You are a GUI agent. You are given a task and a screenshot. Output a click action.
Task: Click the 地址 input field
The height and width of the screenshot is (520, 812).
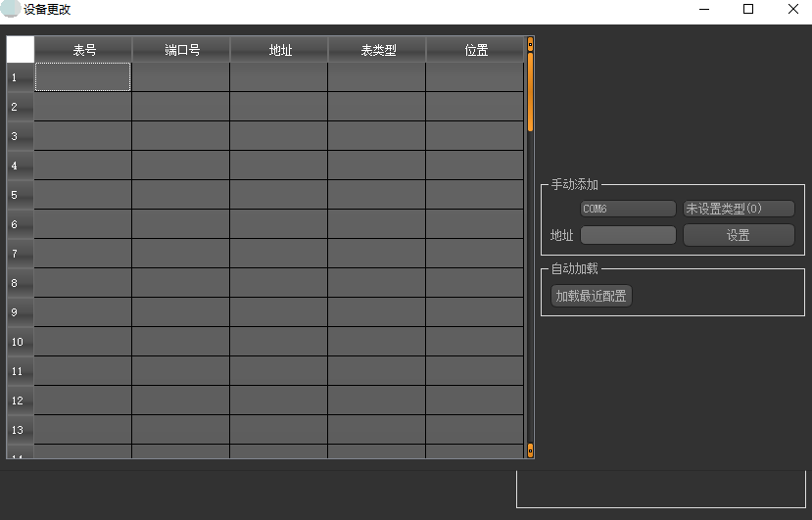click(628, 235)
